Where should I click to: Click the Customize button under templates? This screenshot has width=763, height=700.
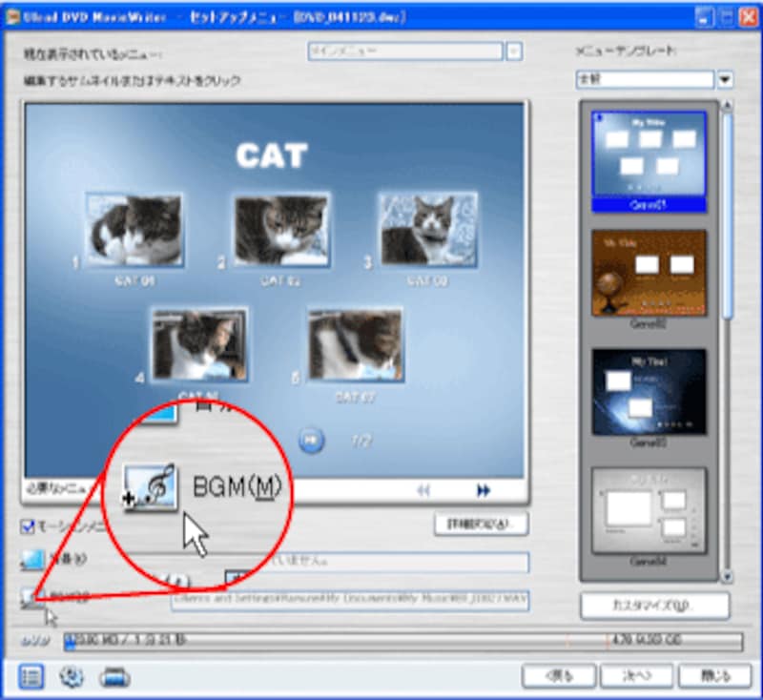tap(654, 606)
